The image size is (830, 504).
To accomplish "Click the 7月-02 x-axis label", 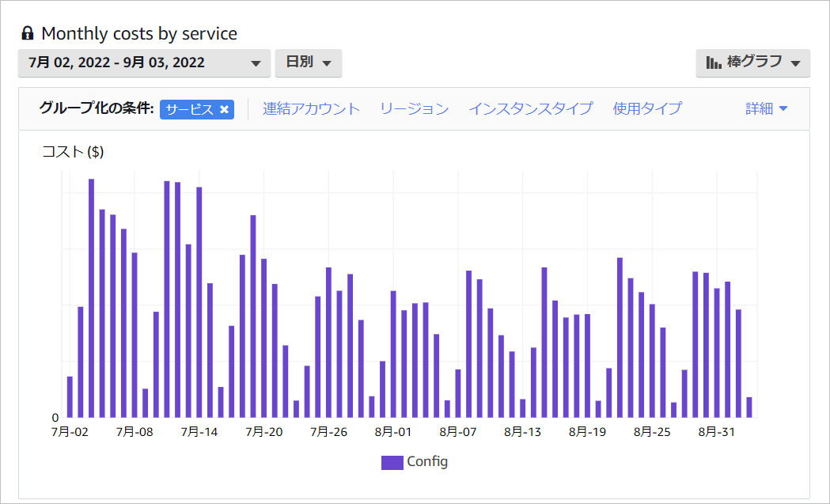I will 70,432.
